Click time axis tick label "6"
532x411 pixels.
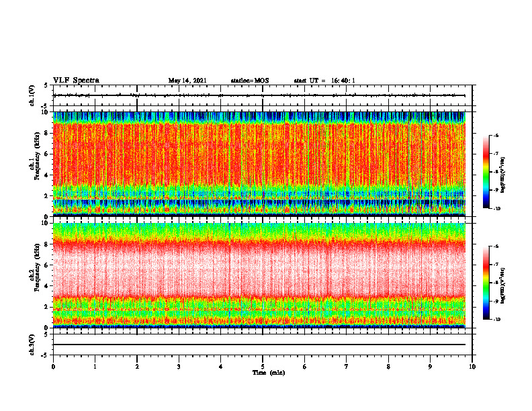pyautogui.click(x=305, y=367)
